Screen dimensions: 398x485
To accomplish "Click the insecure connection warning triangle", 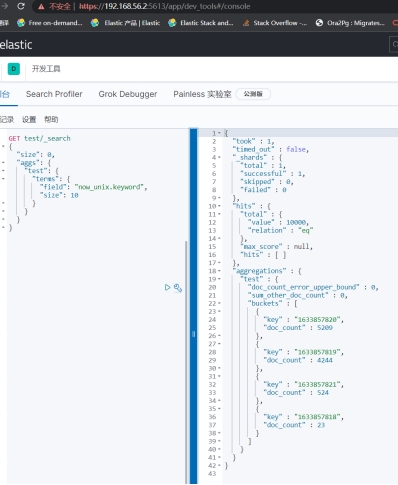I will pyautogui.click(x=41, y=6).
